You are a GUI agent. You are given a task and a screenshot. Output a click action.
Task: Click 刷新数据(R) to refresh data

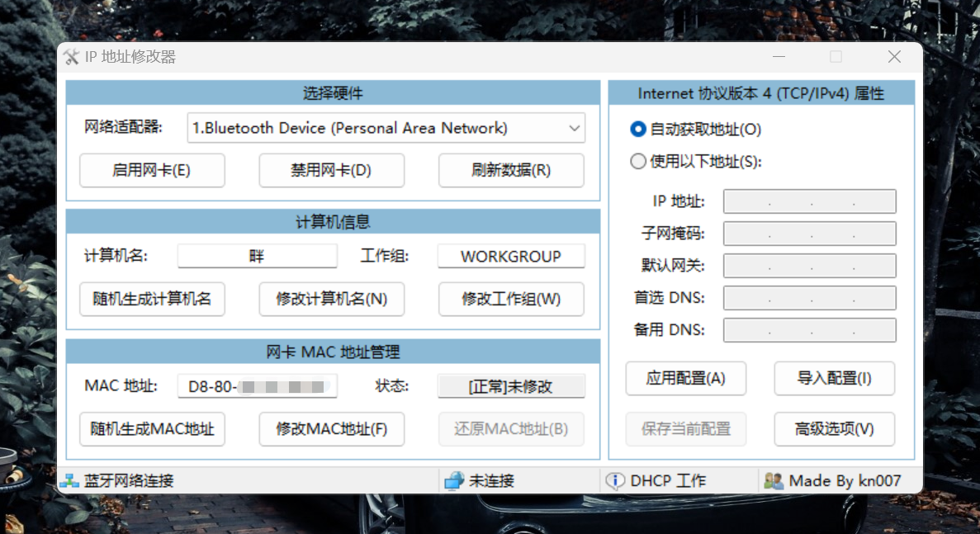(x=511, y=171)
